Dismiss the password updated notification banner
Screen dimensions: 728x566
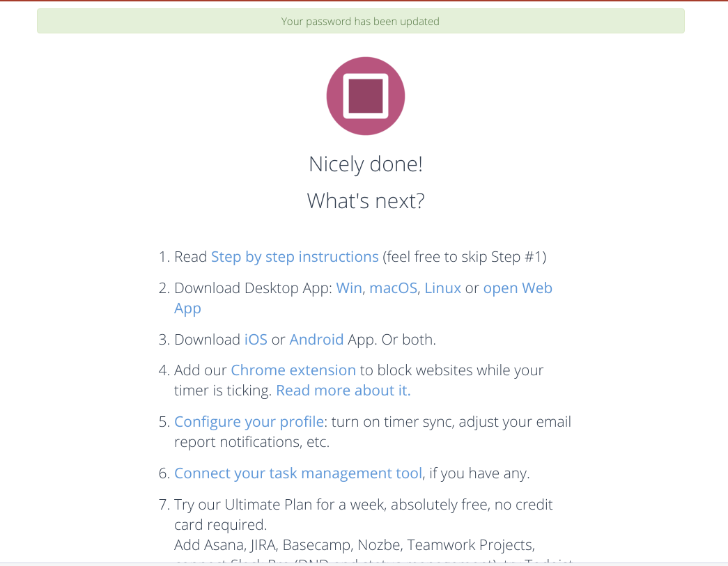coord(360,21)
